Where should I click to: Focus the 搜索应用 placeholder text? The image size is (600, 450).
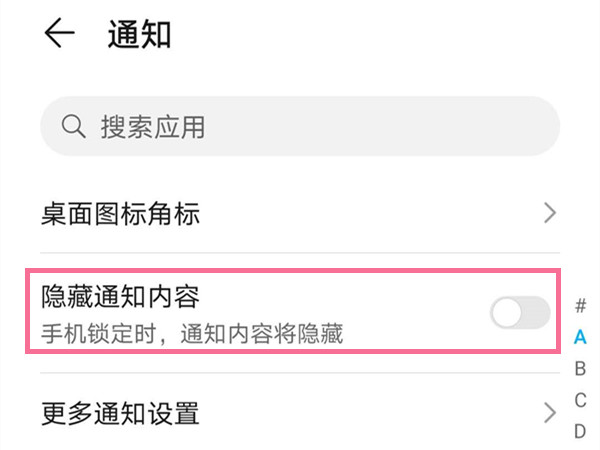tap(152, 127)
